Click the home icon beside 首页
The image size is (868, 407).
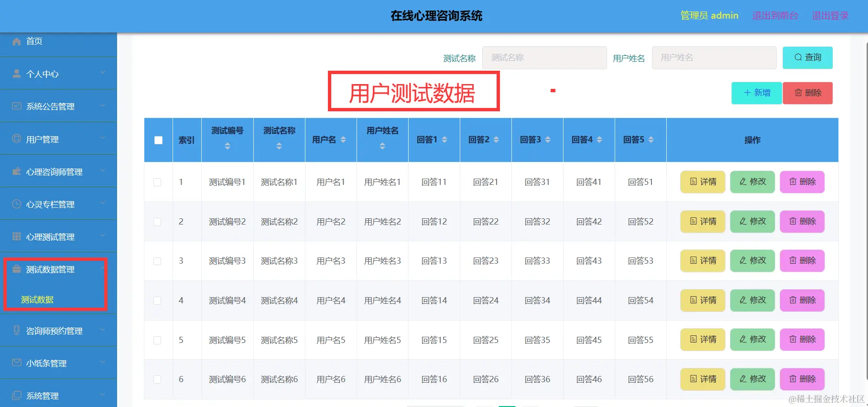pyautogui.click(x=16, y=41)
